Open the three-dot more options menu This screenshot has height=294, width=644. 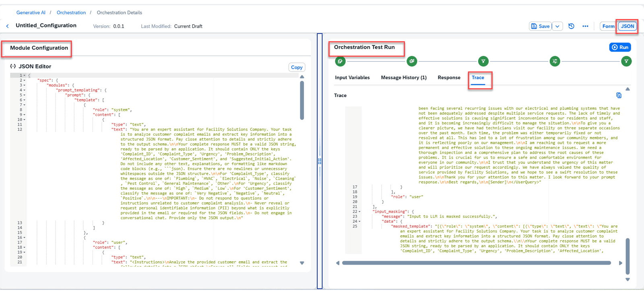[x=585, y=26]
